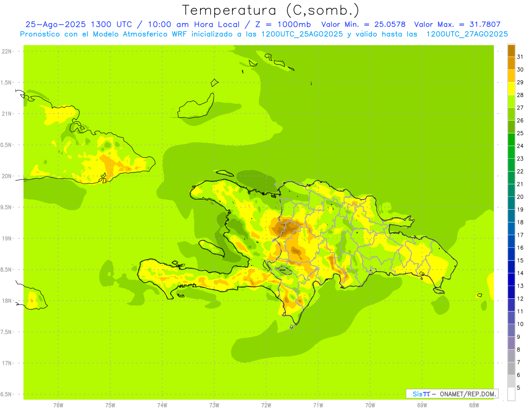Screen dimensions: 532x411
Task: Click the '74W' longitude label
Action: coord(162,405)
